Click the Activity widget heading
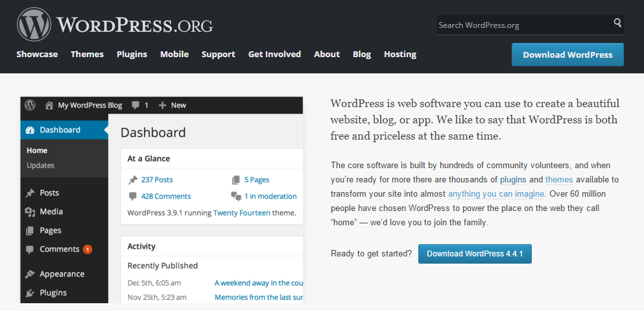Image resolution: width=644 pixels, height=311 pixels. point(141,247)
